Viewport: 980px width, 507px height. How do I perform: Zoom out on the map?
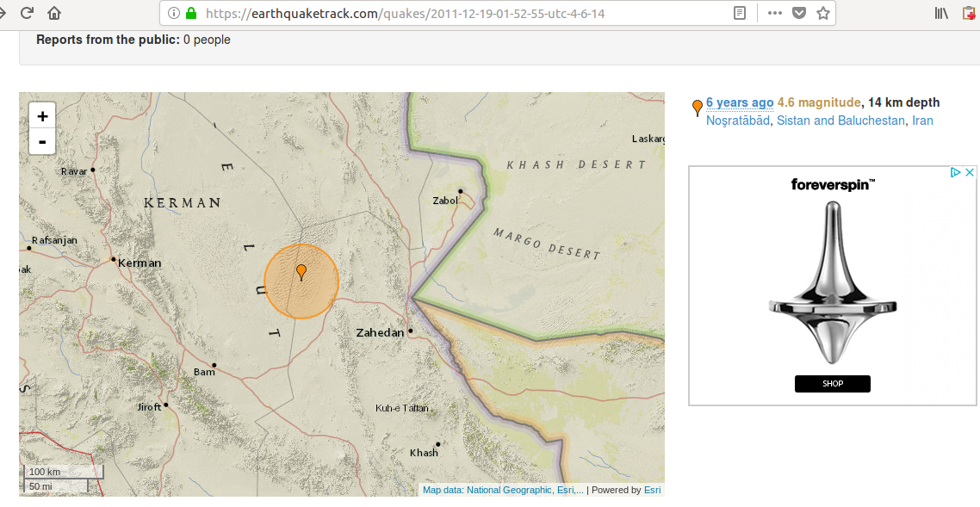click(x=42, y=142)
